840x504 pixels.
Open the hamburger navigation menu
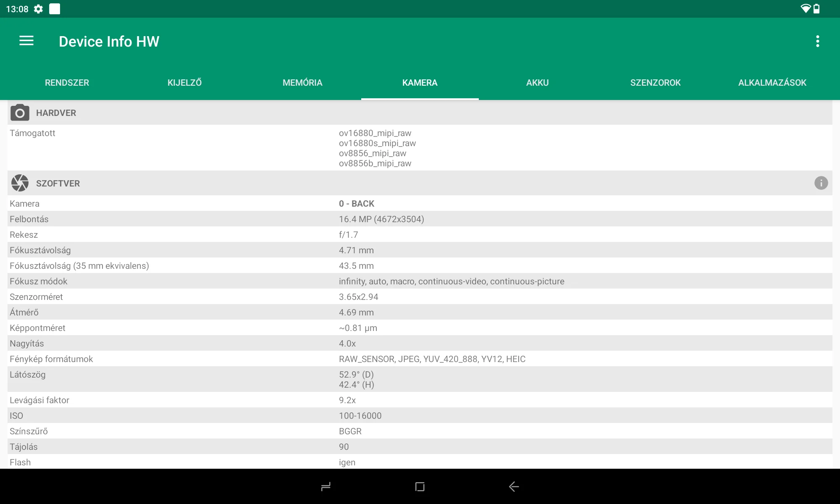click(x=26, y=41)
